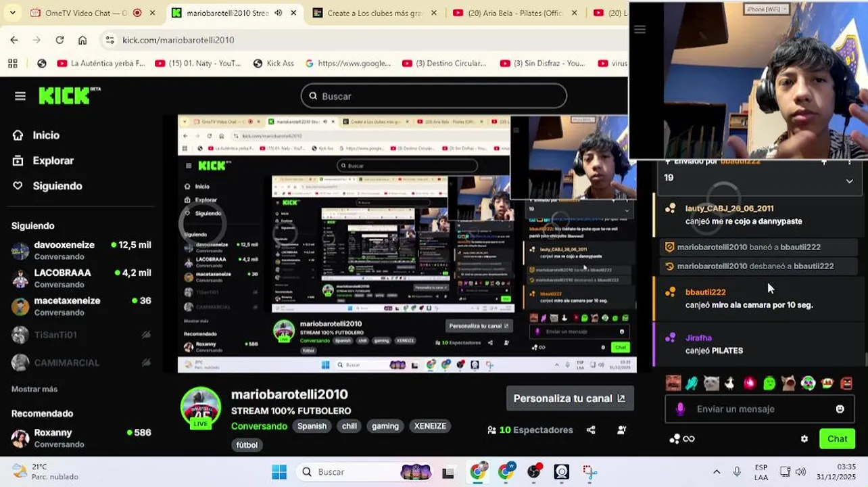Screen dimensions: 868x487
Task: Click the browser forward arrow
Action: coord(37,40)
